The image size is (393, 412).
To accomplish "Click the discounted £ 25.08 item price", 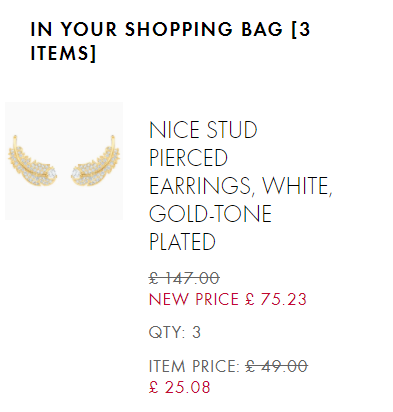I will pyautogui.click(x=179, y=387).
